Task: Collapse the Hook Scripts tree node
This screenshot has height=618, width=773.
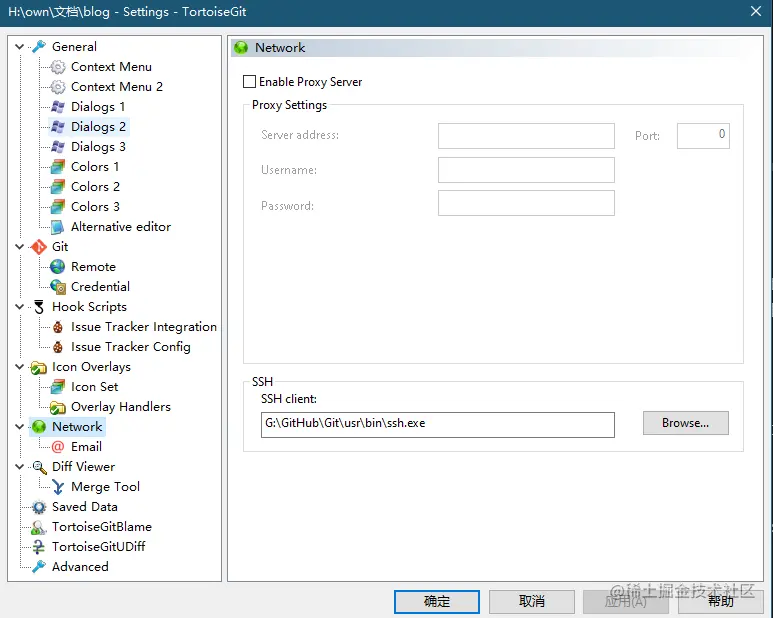Action: click(19, 307)
